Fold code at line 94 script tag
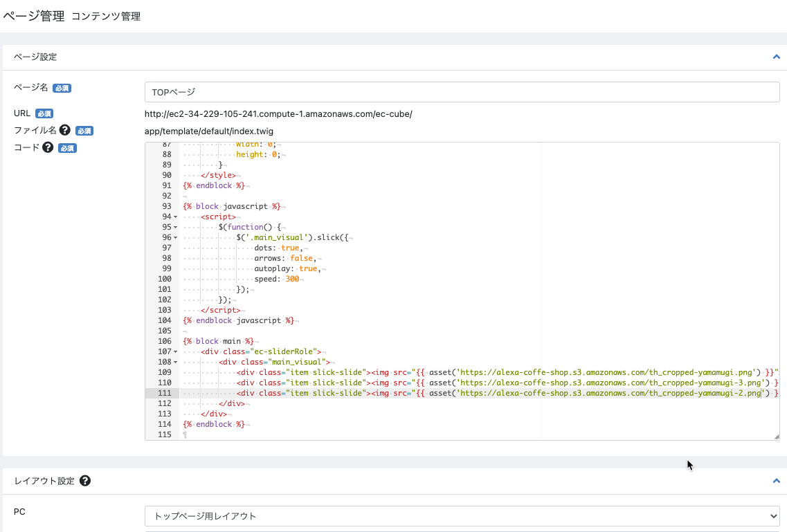 click(x=176, y=217)
